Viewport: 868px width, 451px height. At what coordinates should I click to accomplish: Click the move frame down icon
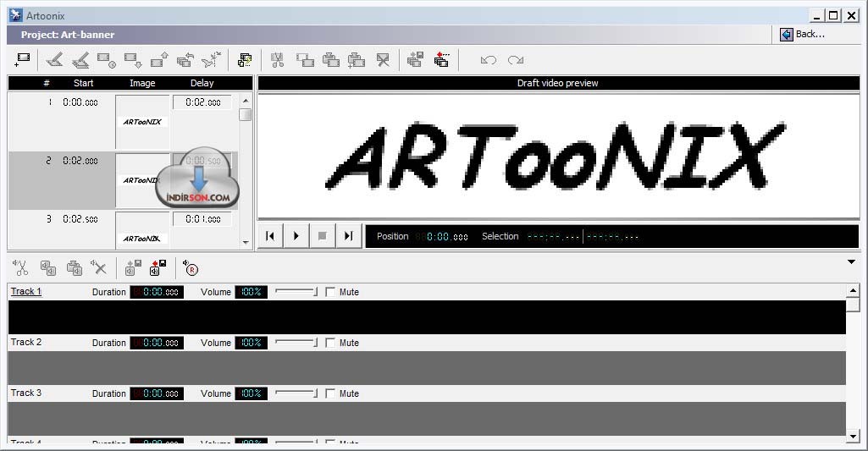coord(133,60)
